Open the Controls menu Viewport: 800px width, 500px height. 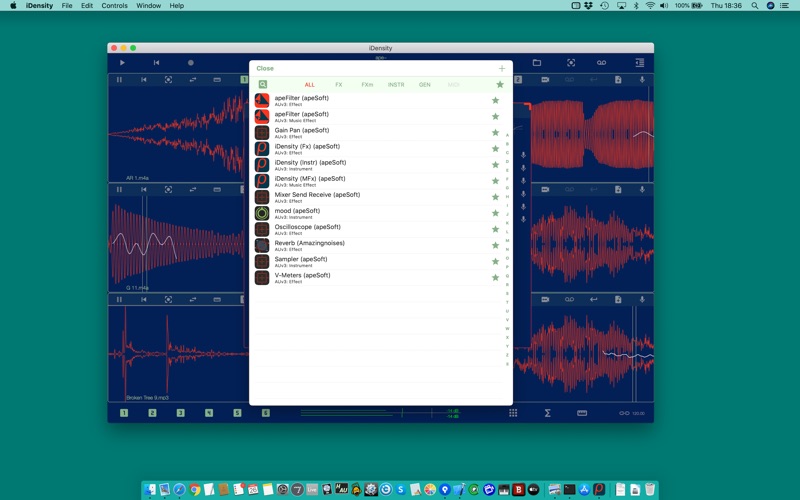(x=114, y=6)
